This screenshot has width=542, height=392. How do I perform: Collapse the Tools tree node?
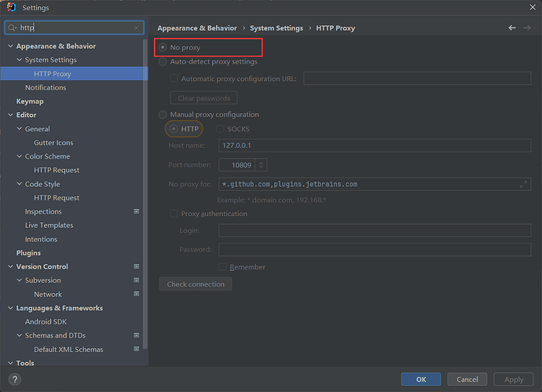tap(10, 363)
